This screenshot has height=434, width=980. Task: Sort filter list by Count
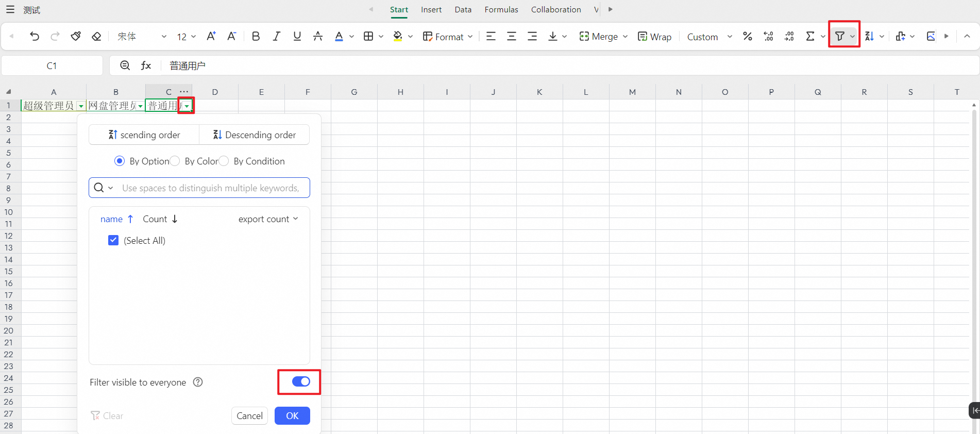(160, 219)
